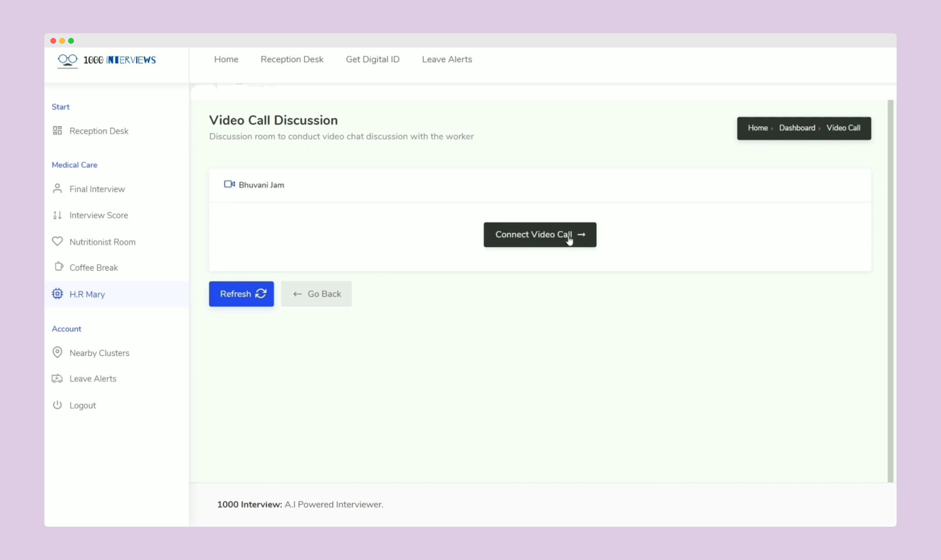This screenshot has height=560, width=941.
Task: Open Leave Alerts in the top navigation
Action: pos(447,59)
